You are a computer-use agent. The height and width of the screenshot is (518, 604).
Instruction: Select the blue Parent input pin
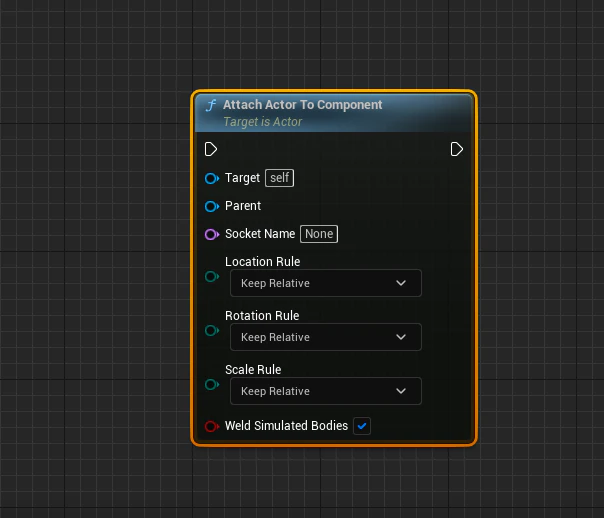[x=211, y=206]
